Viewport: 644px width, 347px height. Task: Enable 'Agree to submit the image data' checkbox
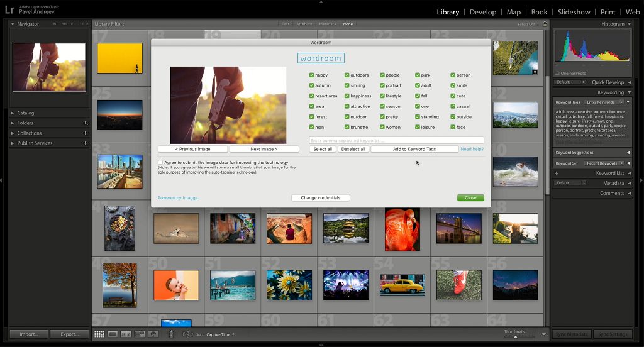(160, 162)
